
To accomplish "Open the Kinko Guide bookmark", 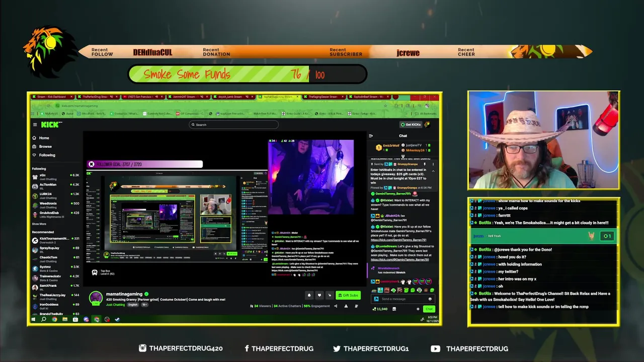I will point(296,114).
